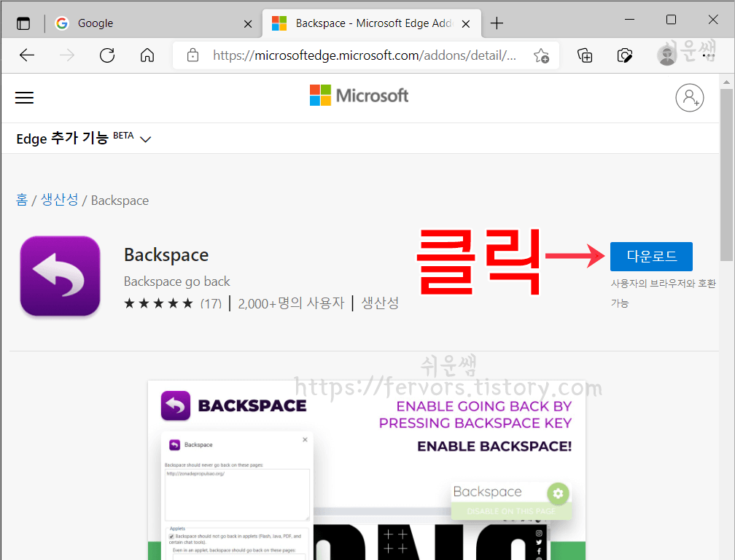Select the '2,000+명의 사용자' text
735x560 pixels.
[x=291, y=303]
